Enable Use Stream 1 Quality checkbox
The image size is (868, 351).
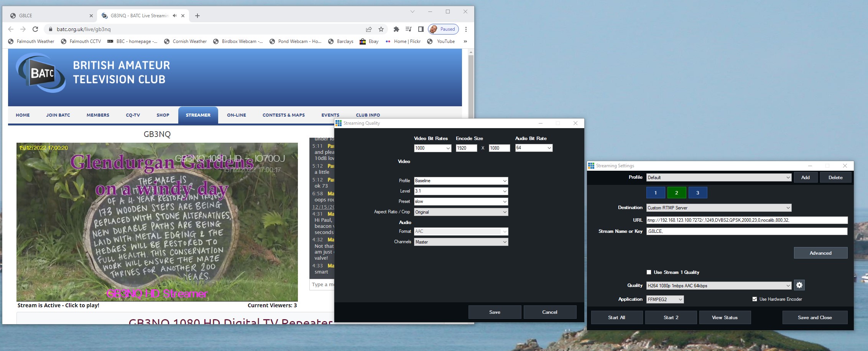point(649,272)
